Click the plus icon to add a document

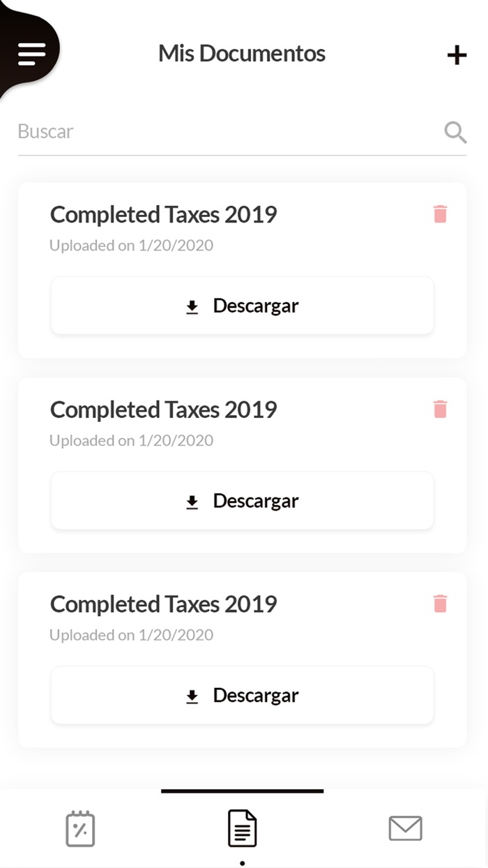(457, 54)
